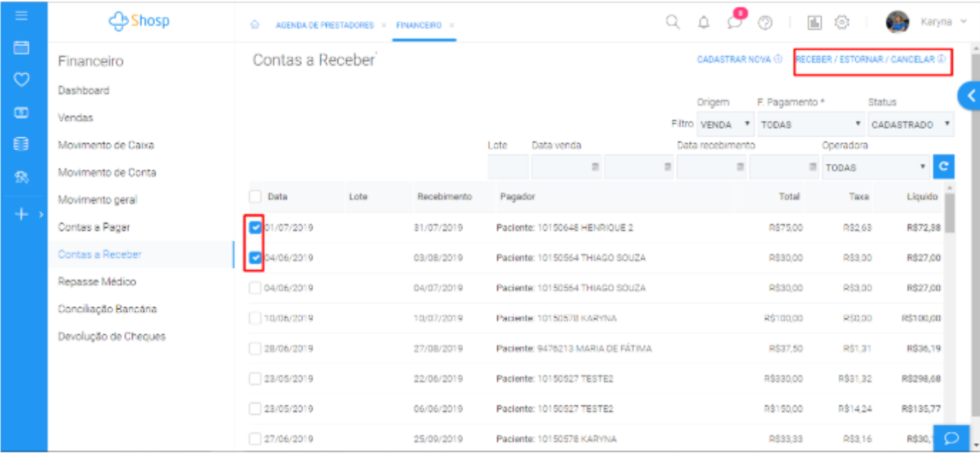
Task: Open chat messages icon with badge
Action: (x=735, y=23)
